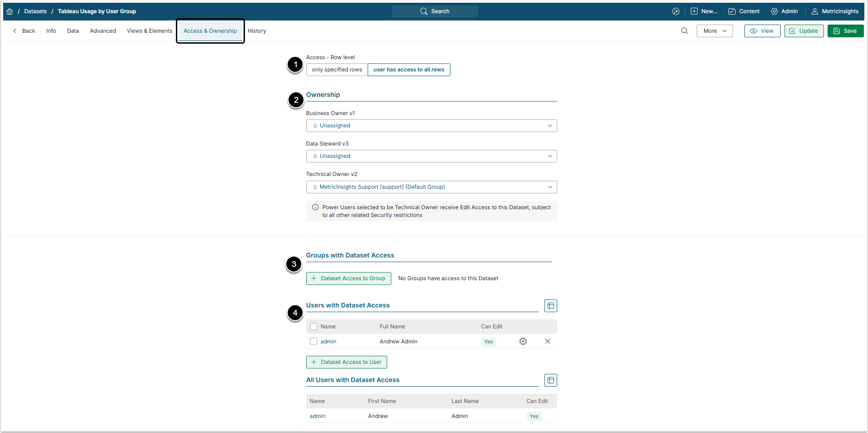Click the top Search field

pos(435,11)
